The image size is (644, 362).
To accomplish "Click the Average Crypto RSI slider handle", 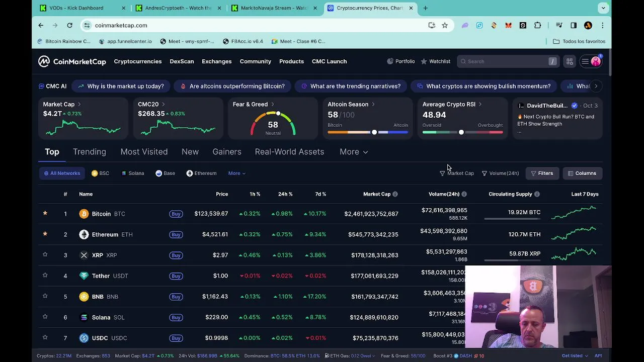I will click(x=461, y=132).
